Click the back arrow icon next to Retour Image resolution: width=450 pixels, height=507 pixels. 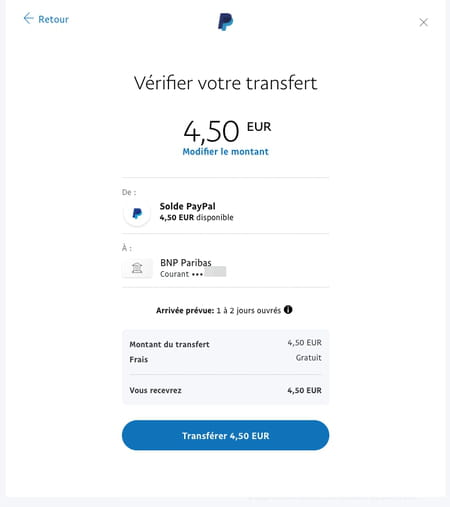(x=29, y=18)
